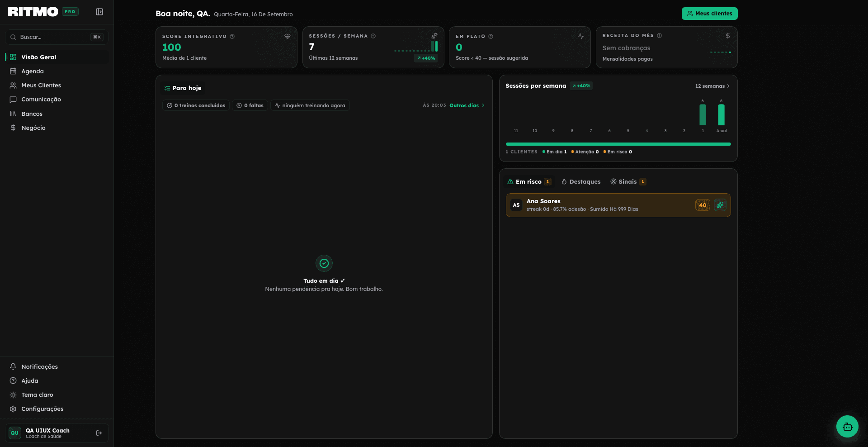Image resolution: width=868 pixels, height=447 pixels.
Task: Switch to Tema claro
Action: (x=57, y=395)
